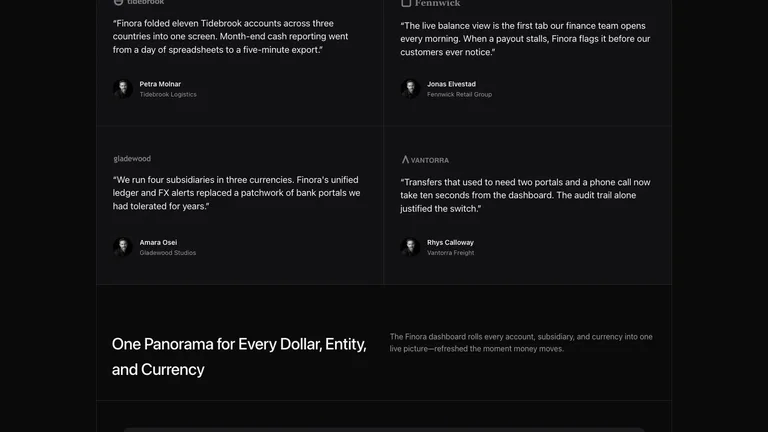
Task: Click the Fennwick logo icon
Action: (406, 3)
